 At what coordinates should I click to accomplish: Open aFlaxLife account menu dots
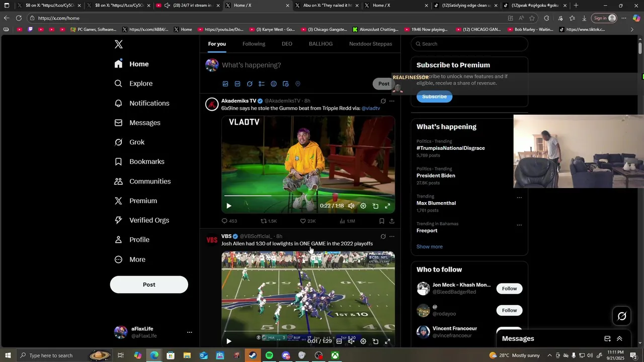[x=189, y=332]
